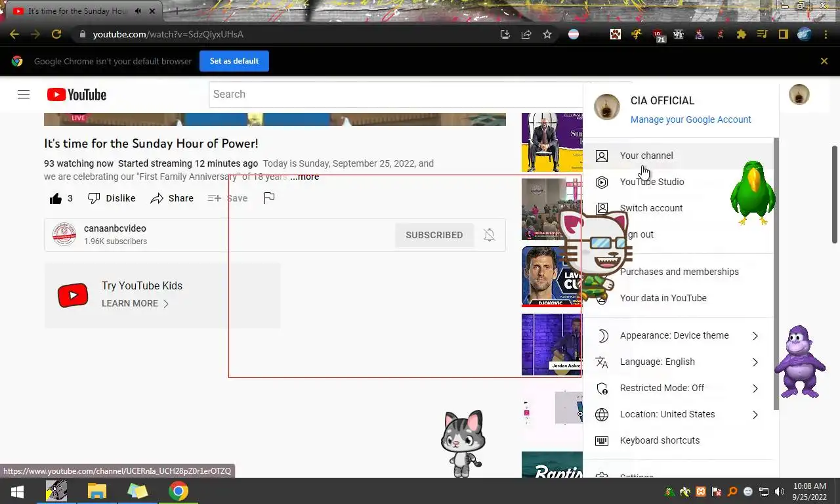The height and width of the screenshot is (504, 840).
Task: Click the YouTube Kids logo icon
Action: (x=73, y=295)
